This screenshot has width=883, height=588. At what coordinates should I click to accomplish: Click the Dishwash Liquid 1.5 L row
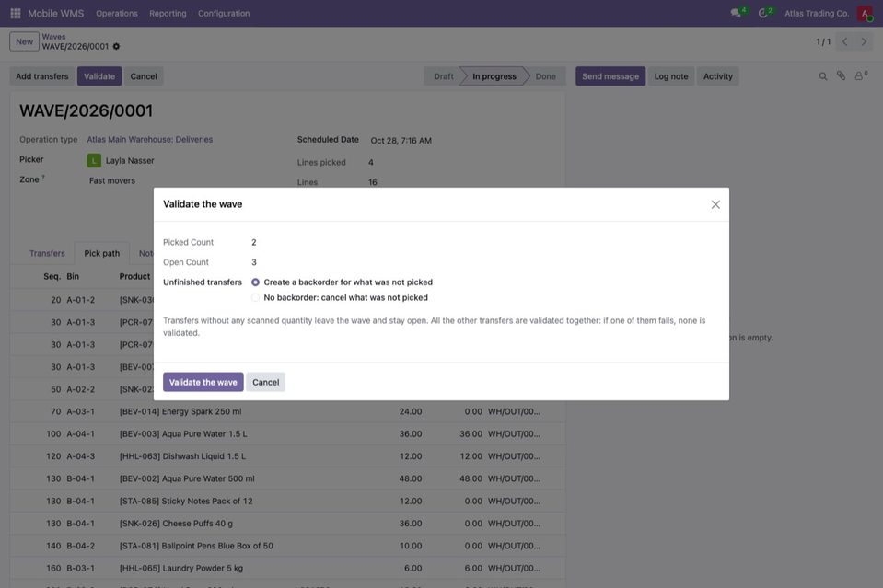tap(287, 456)
